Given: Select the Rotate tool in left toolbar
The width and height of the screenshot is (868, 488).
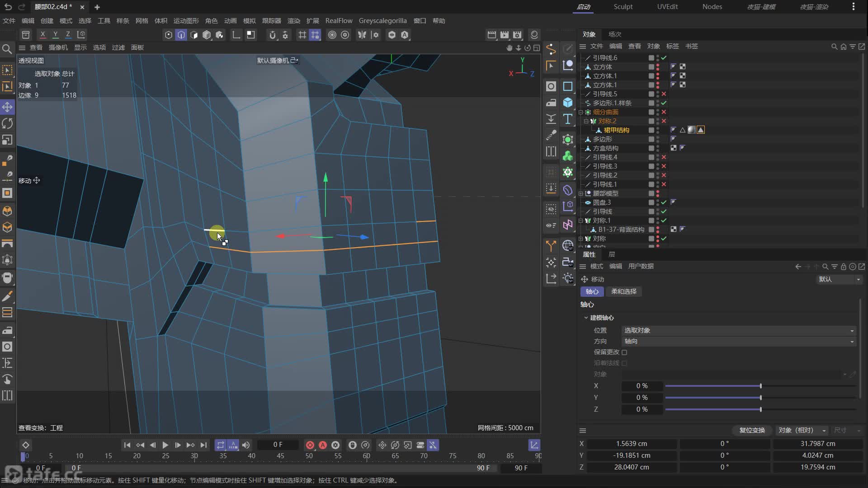Looking at the screenshot, I should click(x=7, y=123).
